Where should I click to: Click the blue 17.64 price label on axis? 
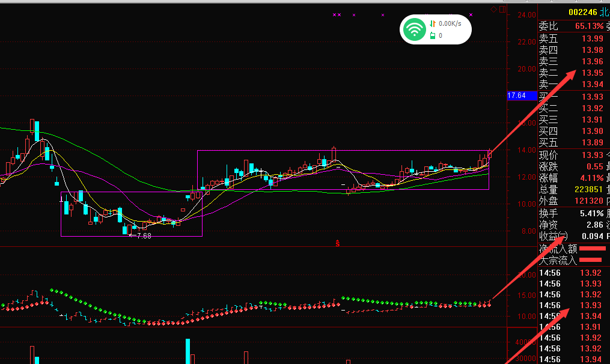(522, 96)
